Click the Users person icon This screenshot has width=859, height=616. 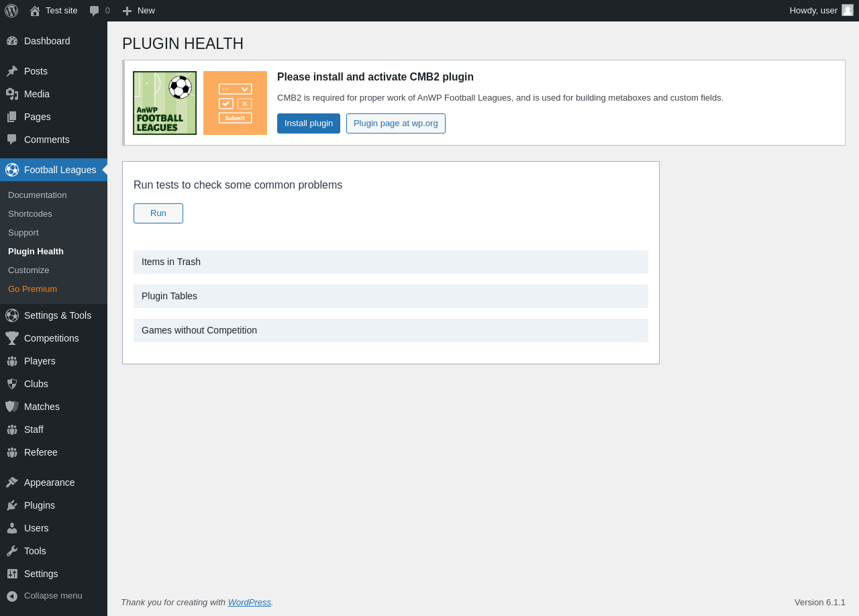click(12, 528)
